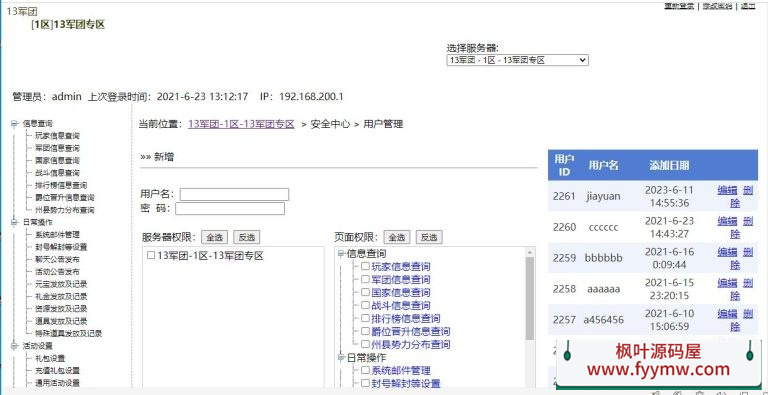Open 战斗信息查询 in the left menu
Screen dimensions: 768x395
[57, 173]
